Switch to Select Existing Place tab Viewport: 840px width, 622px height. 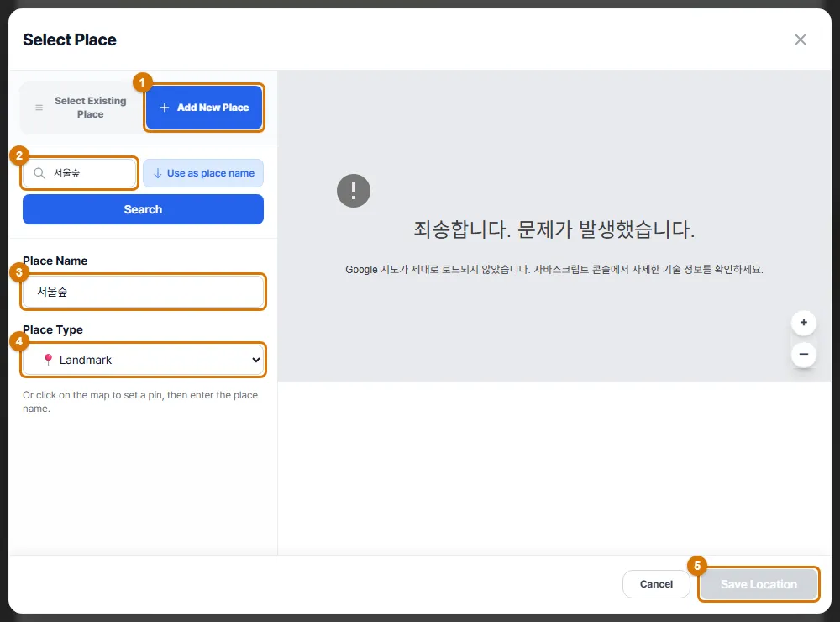81,108
